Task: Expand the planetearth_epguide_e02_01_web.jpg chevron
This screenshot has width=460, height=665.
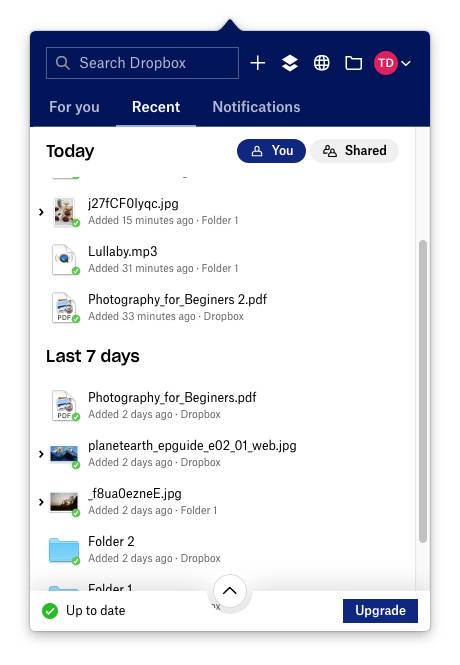Action: tap(41, 454)
